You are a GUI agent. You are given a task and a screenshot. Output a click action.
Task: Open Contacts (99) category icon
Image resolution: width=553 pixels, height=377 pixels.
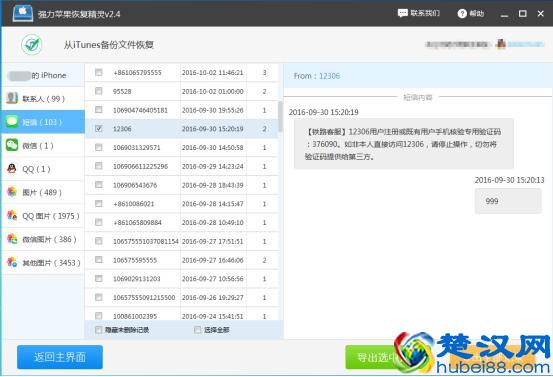[12, 98]
